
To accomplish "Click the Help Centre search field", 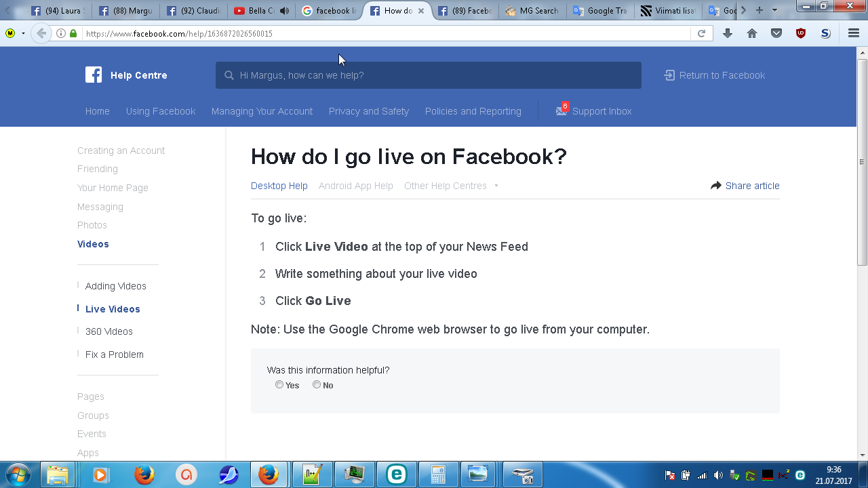I will point(429,75).
